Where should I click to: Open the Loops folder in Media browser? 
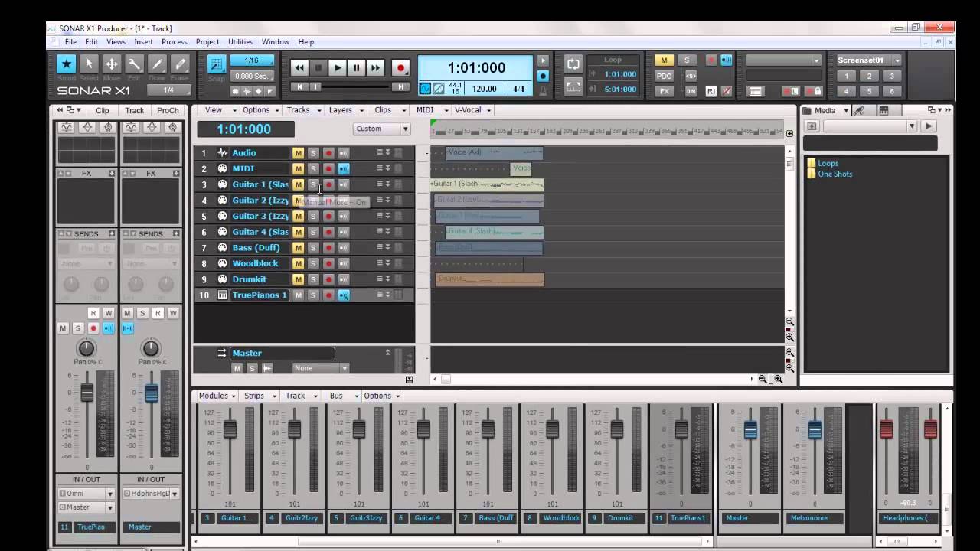pos(828,163)
